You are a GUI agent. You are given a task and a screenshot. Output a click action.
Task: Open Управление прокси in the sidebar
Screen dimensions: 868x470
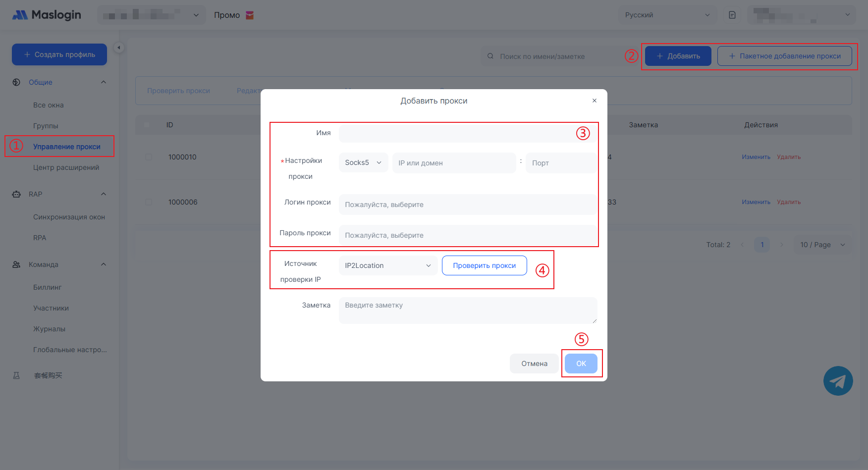(66, 147)
